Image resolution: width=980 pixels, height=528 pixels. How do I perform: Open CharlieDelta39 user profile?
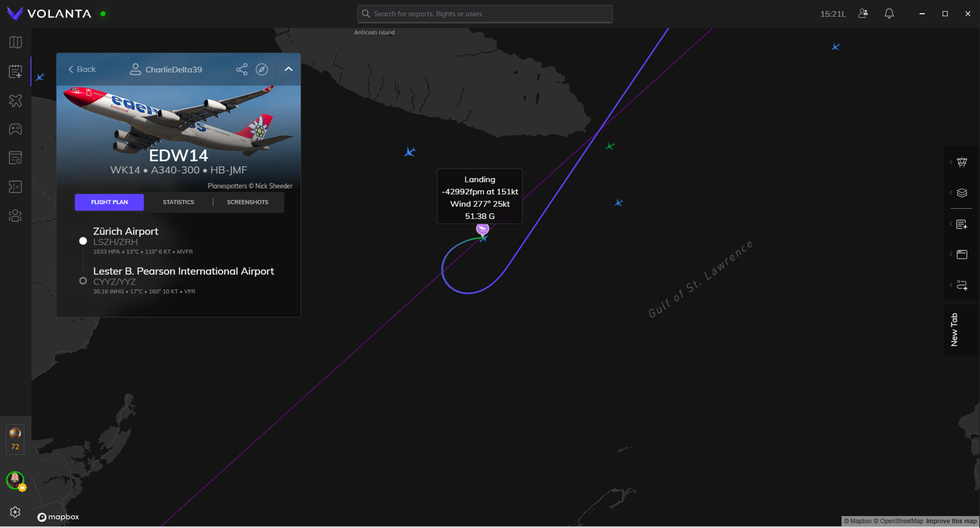point(166,70)
